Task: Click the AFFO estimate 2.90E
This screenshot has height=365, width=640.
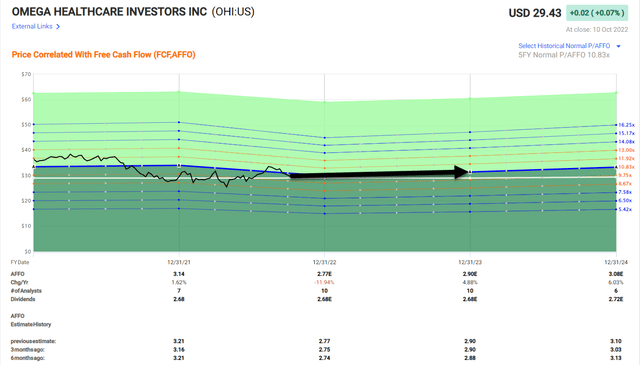Action: tap(470, 274)
